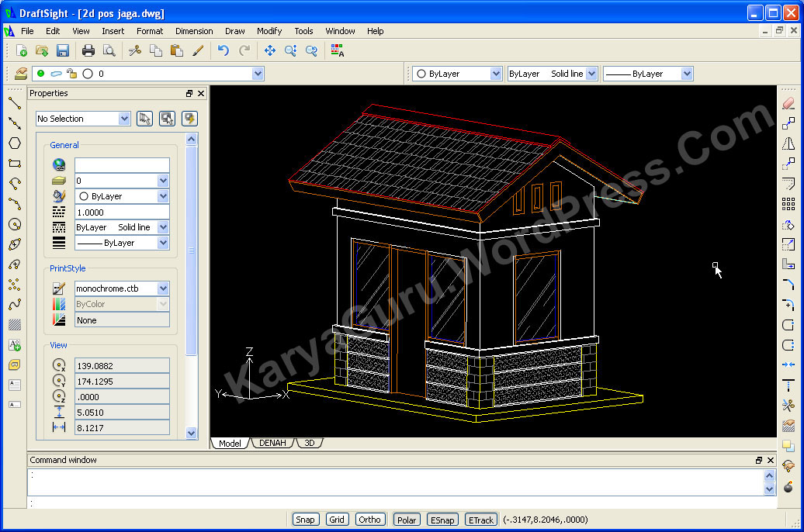
Task: Toggle Ortho mode
Action: click(369, 520)
